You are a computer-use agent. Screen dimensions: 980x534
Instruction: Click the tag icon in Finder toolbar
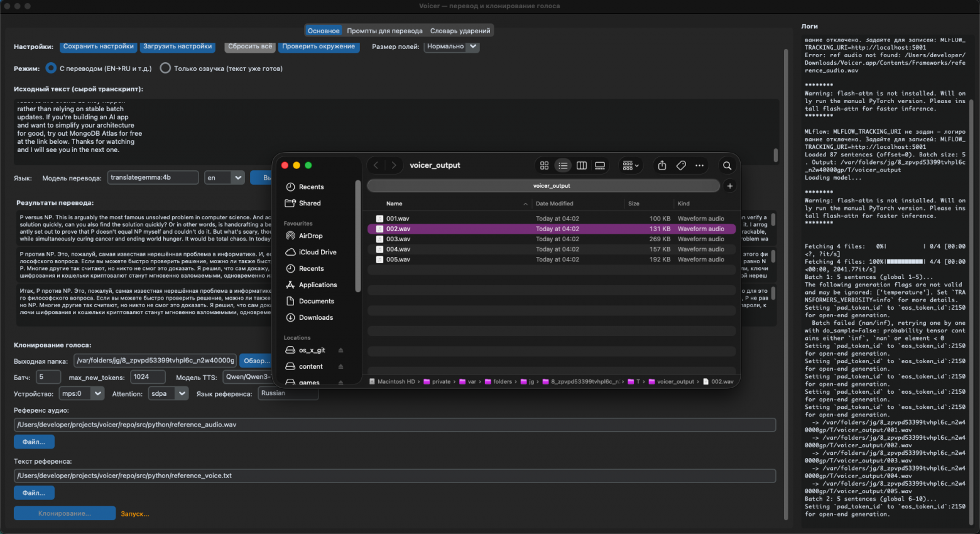click(x=681, y=165)
